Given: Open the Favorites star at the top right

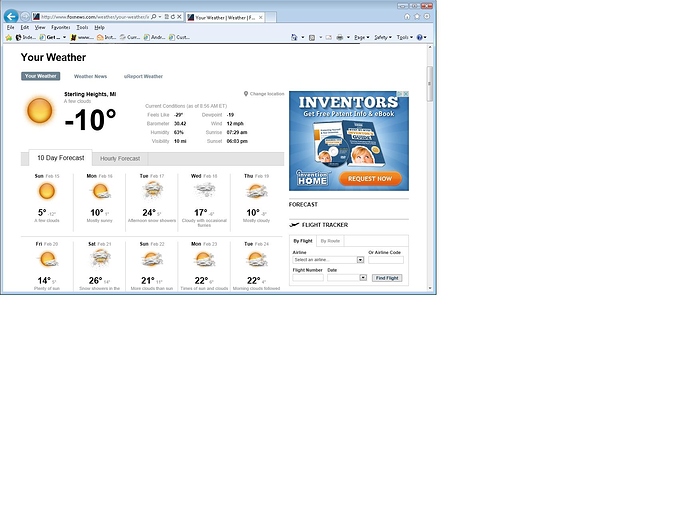Looking at the screenshot, I should point(417,17).
